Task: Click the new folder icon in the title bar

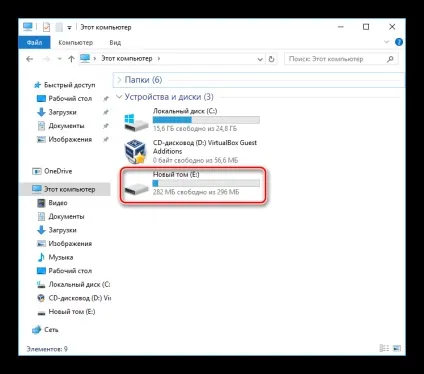Action: click(59, 27)
